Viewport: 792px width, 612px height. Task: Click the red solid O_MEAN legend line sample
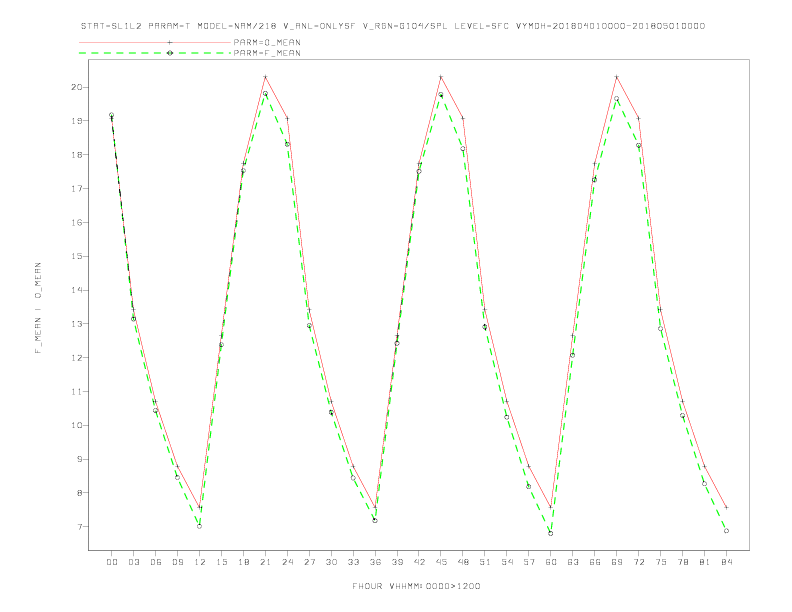point(155,42)
